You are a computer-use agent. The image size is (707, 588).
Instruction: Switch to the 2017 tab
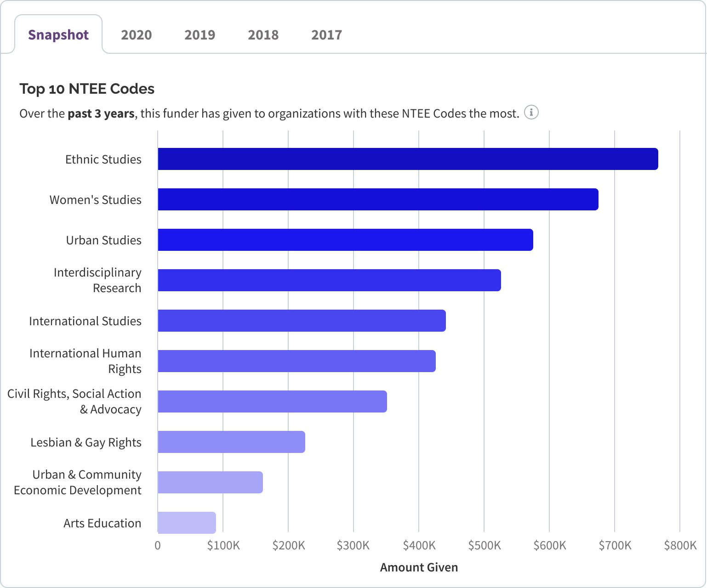tap(326, 35)
